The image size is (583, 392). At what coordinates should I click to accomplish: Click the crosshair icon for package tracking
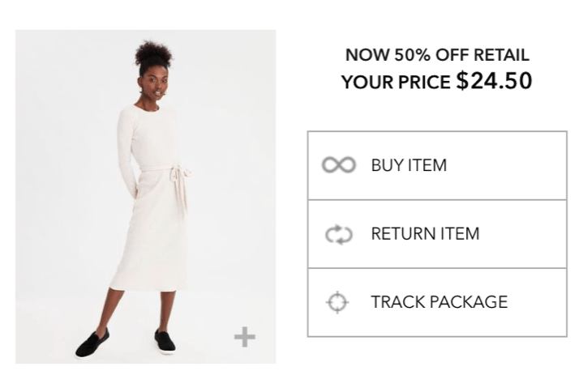tap(337, 302)
